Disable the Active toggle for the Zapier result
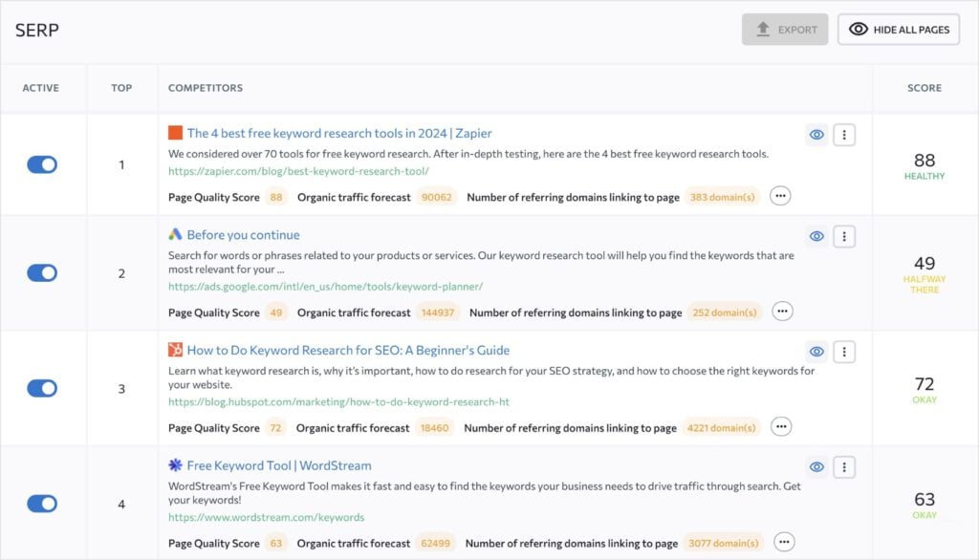Screen dimensions: 979x560 click(x=41, y=164)
